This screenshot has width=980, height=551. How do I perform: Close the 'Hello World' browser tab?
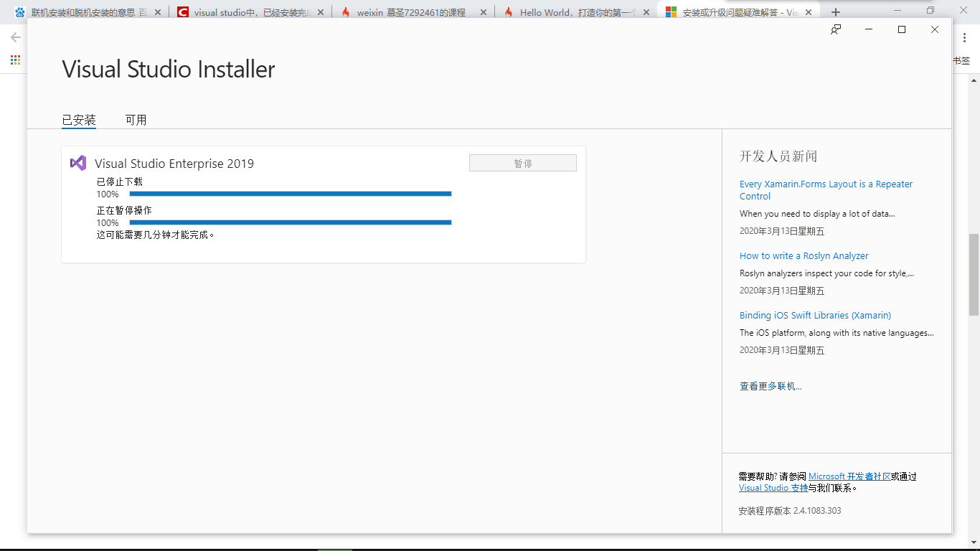[x=645, y=12]
